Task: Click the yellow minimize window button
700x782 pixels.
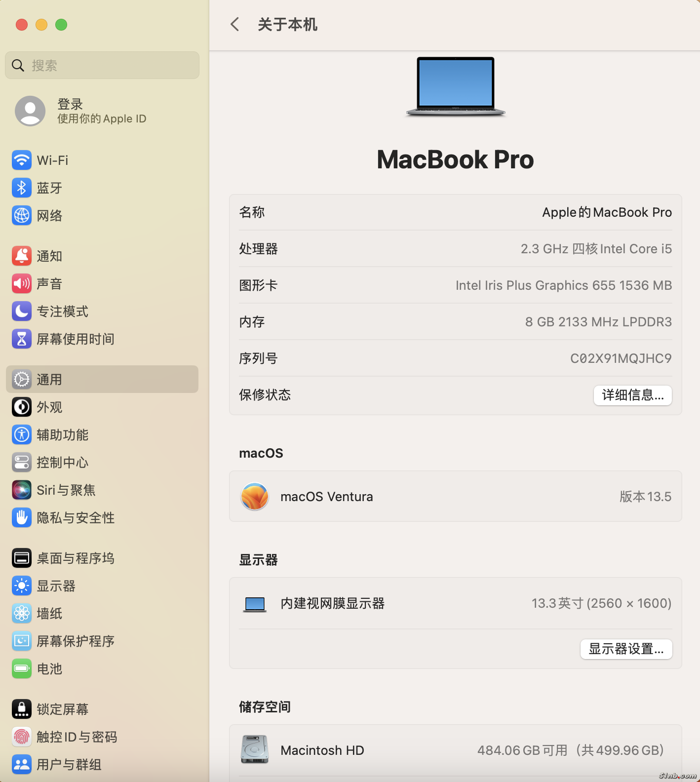Action: [41, 25]
